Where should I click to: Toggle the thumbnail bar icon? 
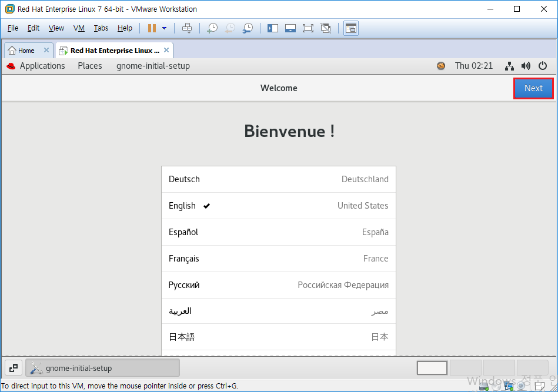[x=290, y=28]
